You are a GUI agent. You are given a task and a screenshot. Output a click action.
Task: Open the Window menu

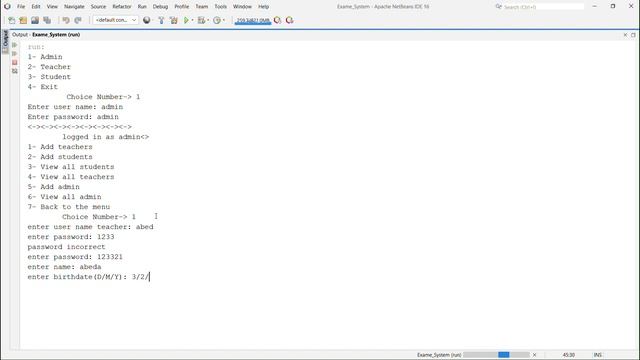point(242,7)
